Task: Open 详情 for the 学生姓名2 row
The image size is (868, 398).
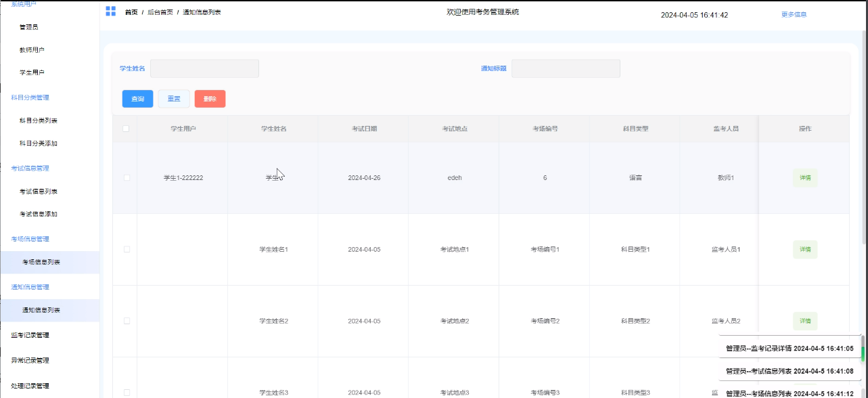Action: [x=805, y=321]
